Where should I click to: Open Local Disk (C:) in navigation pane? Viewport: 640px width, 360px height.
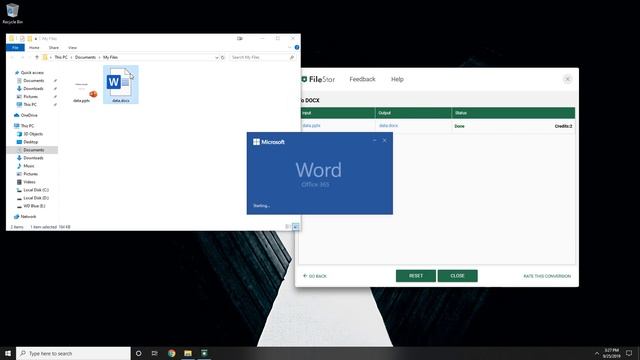tap(36, 190)
